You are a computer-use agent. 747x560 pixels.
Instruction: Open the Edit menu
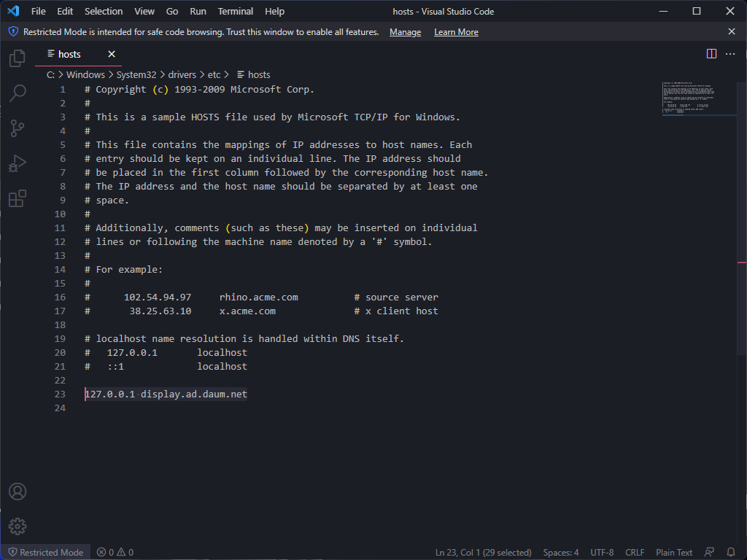pyautogui.click(x=65, y=11)
